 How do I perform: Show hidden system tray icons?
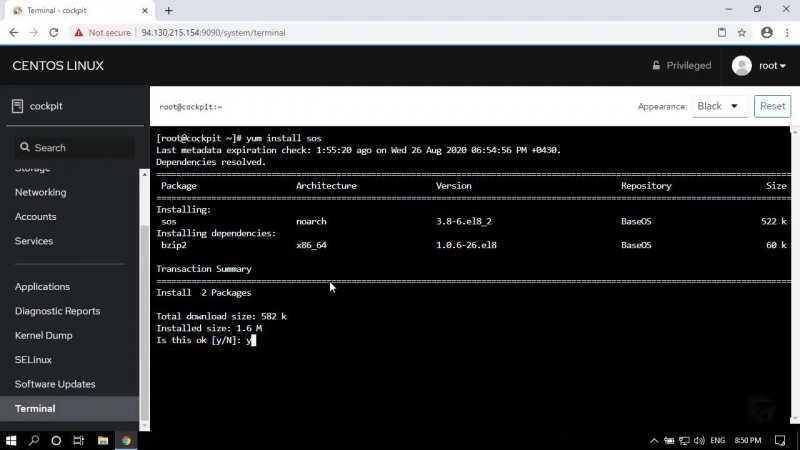point(654,440)
